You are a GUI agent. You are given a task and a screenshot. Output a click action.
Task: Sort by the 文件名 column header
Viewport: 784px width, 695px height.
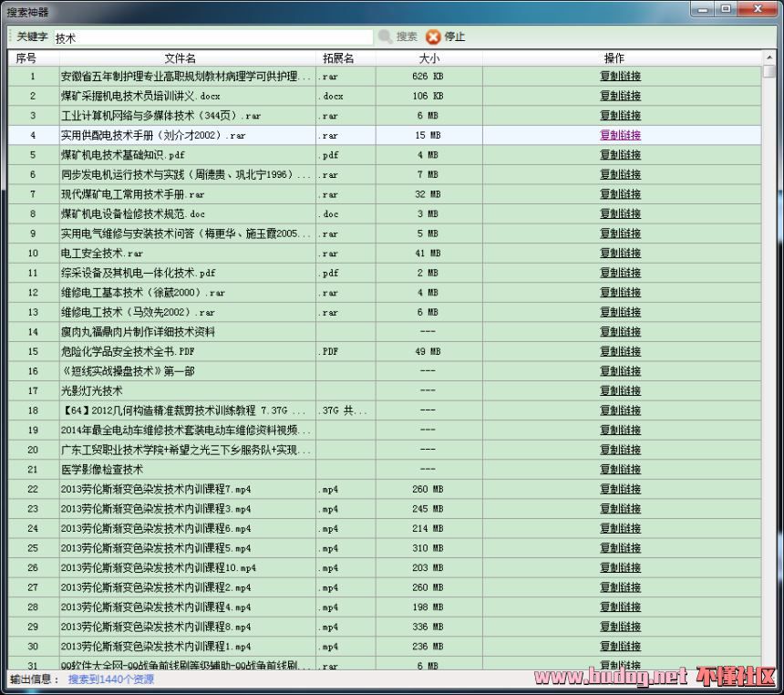pos(180,58)
